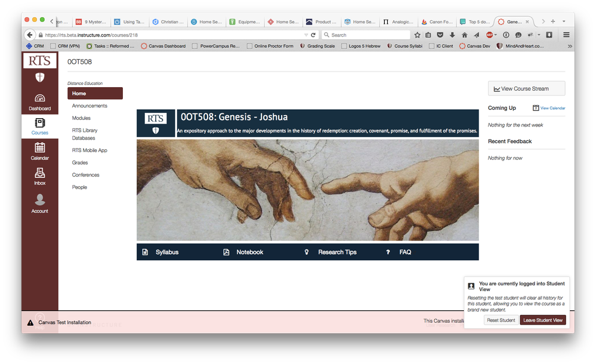Click the shield icon below RTS logo
Screen dimensions: 596x364
39,78
